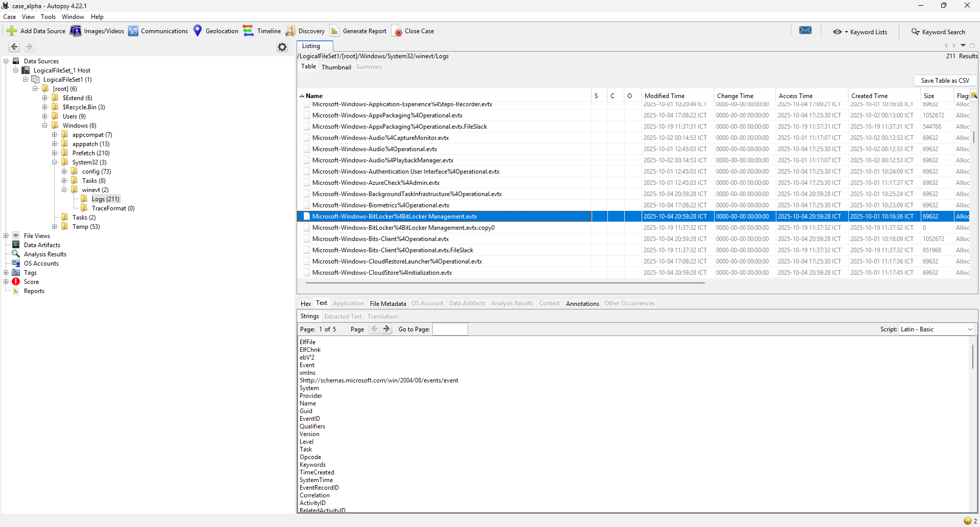
Task: Expand the config (73) folder
Action: point(64,172)
